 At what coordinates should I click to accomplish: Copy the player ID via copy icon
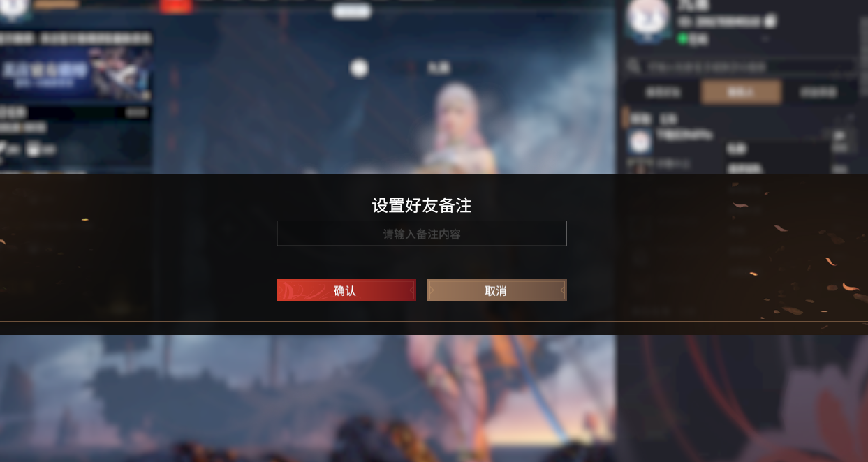pyautogui.click(x=770, y=21)
